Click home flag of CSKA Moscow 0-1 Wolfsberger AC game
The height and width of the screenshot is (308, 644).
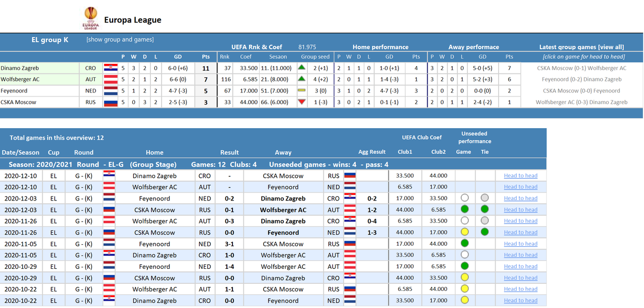pos(109,210)
